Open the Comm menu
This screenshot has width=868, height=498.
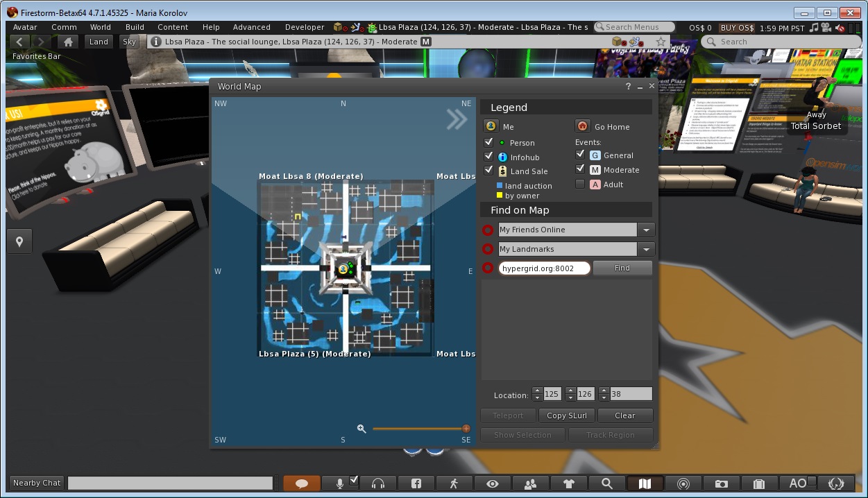point(64,27)
